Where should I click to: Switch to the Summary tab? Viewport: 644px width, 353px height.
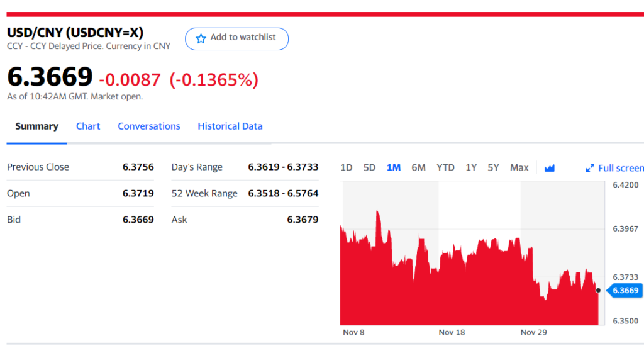click(36, 126)
